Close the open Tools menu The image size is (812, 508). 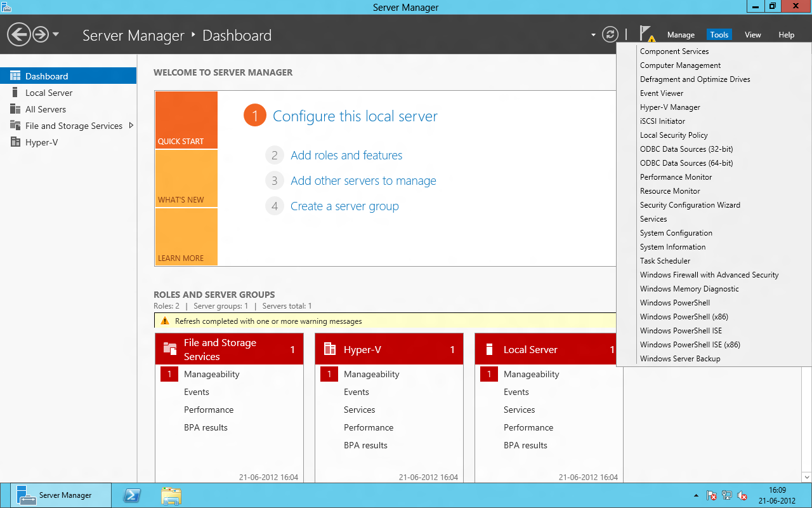[x=719, y=35]
